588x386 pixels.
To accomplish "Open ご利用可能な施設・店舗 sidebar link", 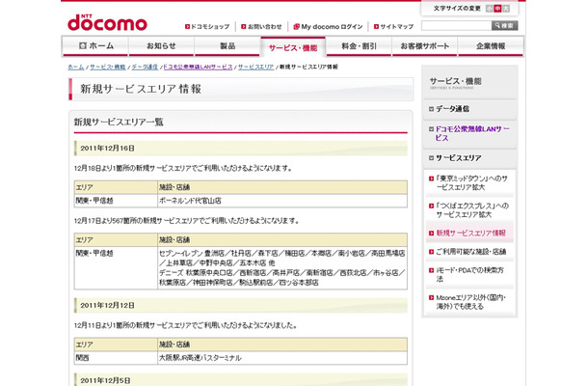I will pos(471,252).
